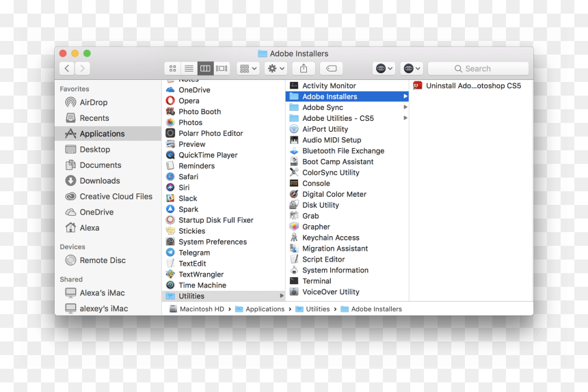
Task: Expand the Utilities folder arrow
Action: coord(282,296)
